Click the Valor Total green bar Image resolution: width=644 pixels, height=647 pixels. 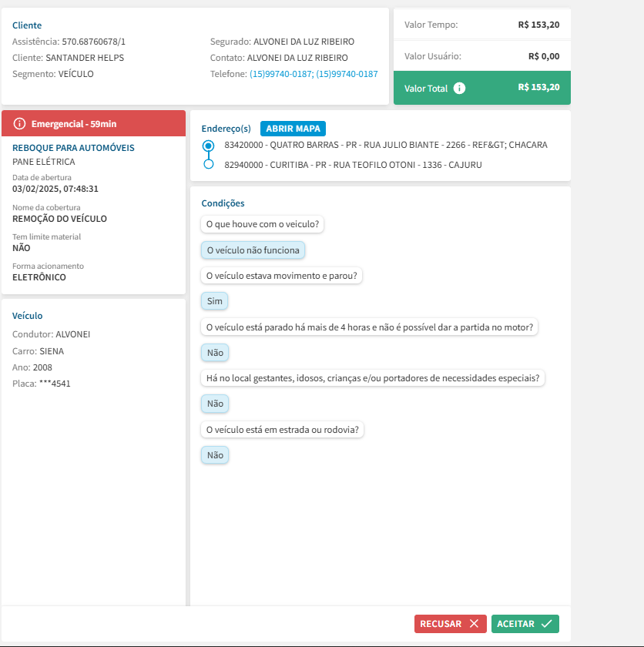click(x=482, y=88)
